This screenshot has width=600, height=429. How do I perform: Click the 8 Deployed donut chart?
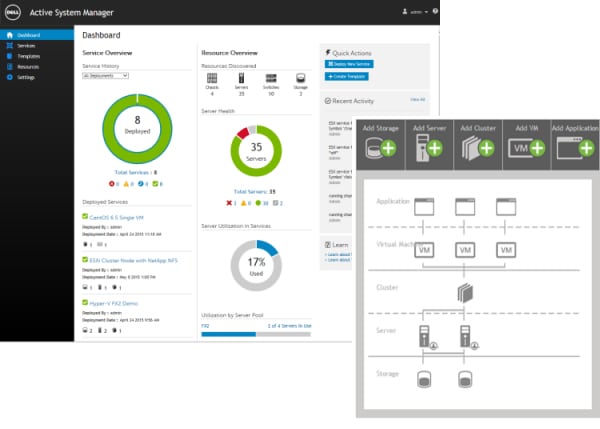tap(137, 129)
